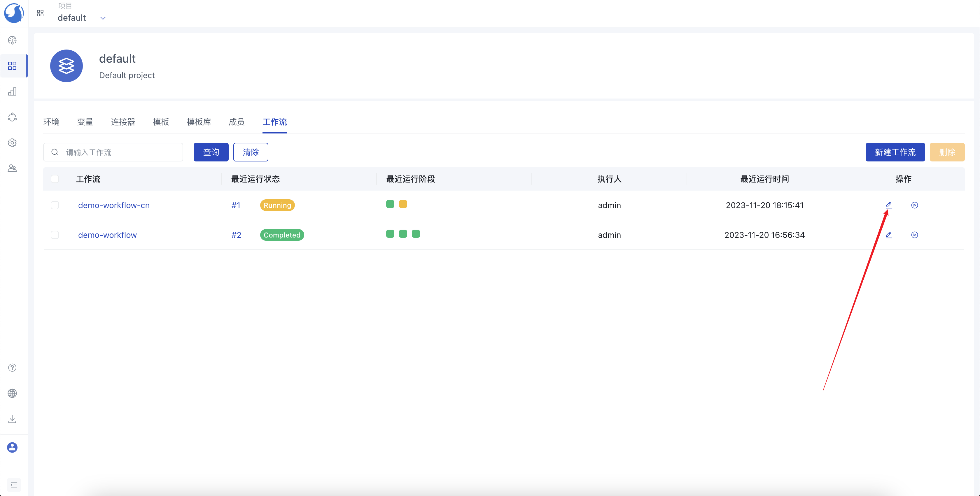Edit the demo-workflow-cn workflow pencil icon

[889, 205]
